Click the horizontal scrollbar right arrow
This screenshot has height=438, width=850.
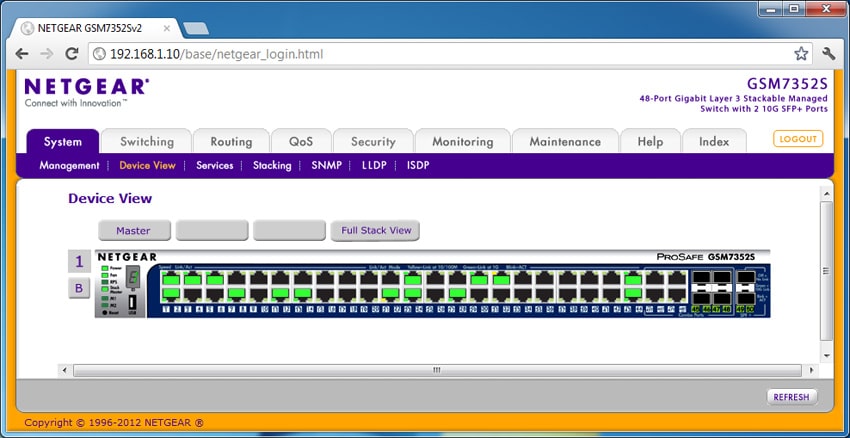(x=812, y=371)
